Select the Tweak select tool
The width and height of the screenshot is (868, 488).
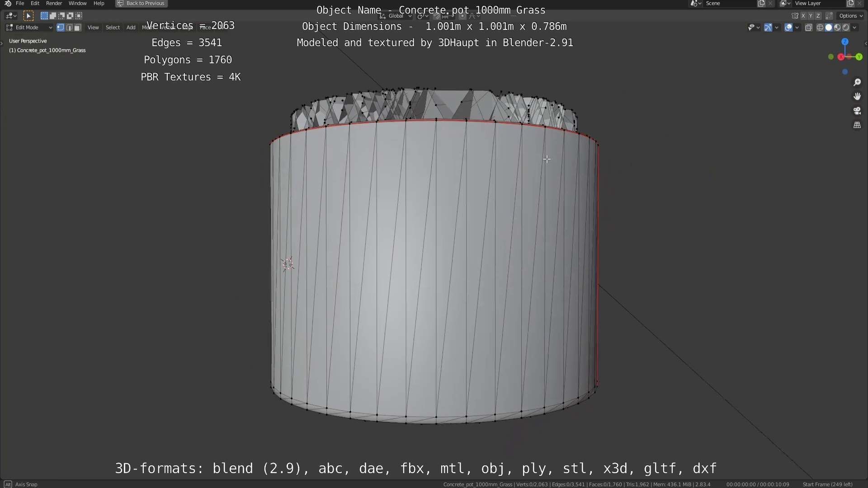pos(28,16)
